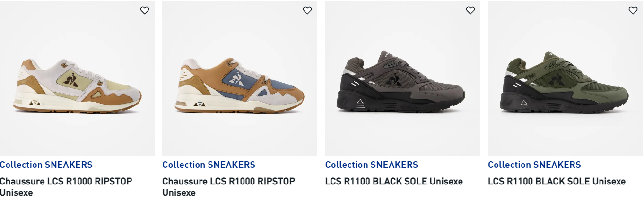
Task: Select Collection SNEAKERS below the grey shoe
Action: (x=372, y=165)
